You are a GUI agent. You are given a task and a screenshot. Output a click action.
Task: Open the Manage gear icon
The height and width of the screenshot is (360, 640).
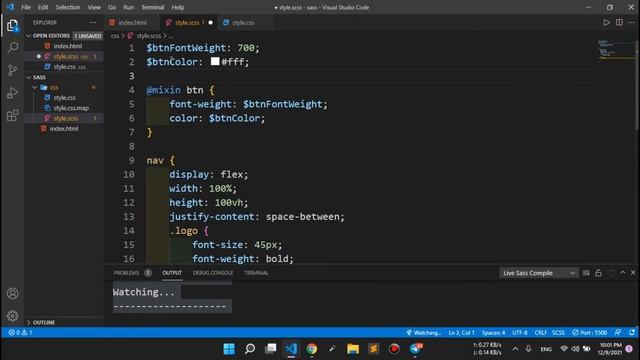pos(13,316)
